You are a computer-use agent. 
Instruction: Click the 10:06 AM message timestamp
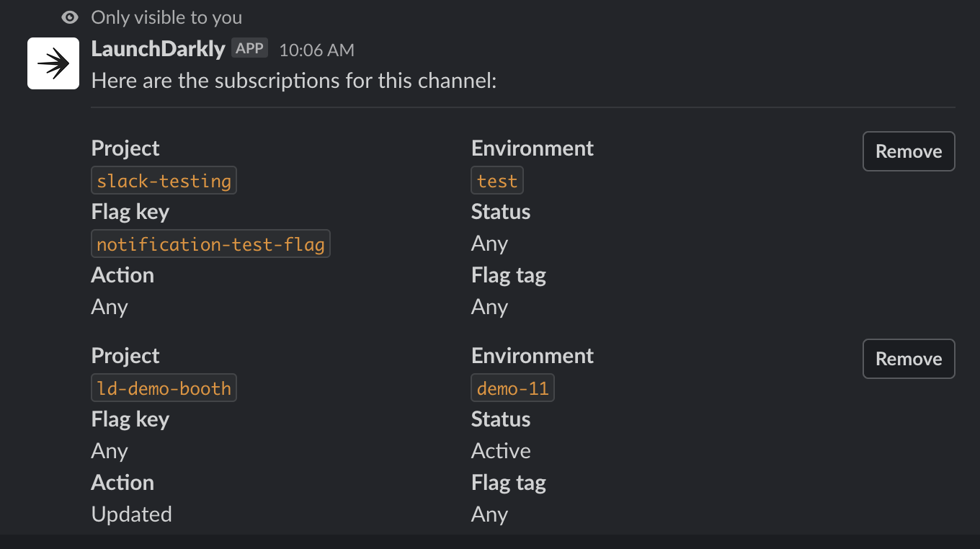click(x=316, y=50)
